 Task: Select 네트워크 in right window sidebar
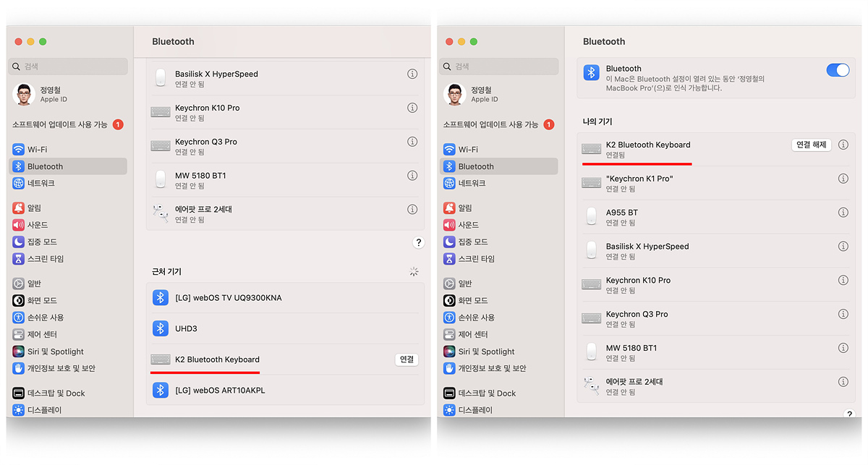(x=499, y=183)
